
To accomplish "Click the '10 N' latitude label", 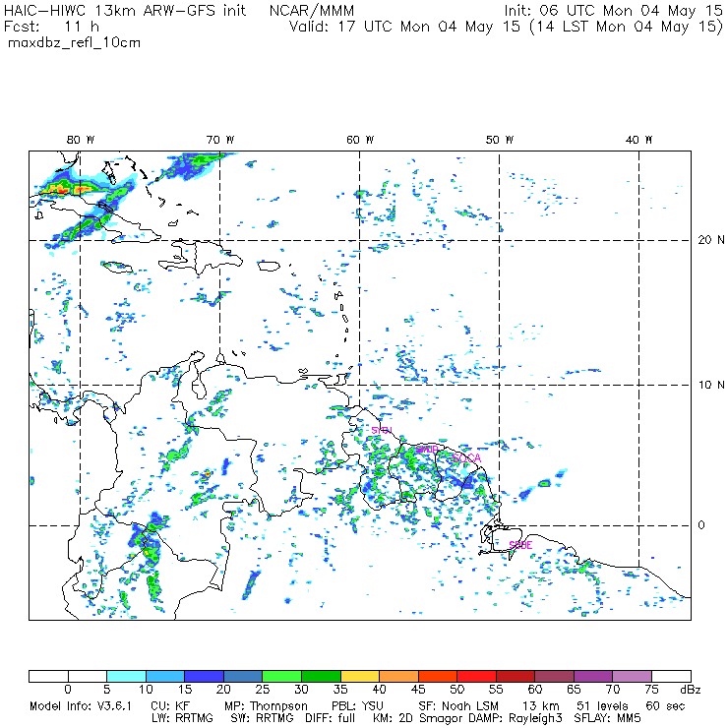I will tap(711, 385).
